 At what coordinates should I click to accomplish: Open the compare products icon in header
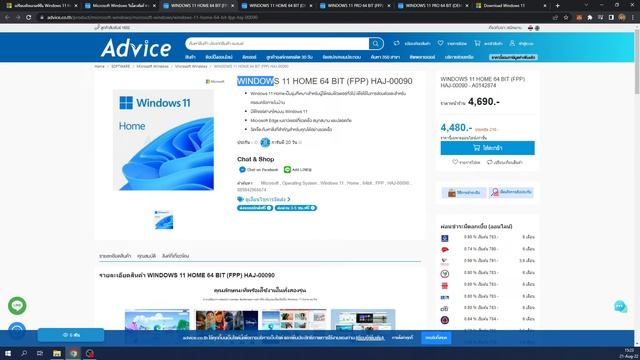pyautogui.click(x=396, y=43)
